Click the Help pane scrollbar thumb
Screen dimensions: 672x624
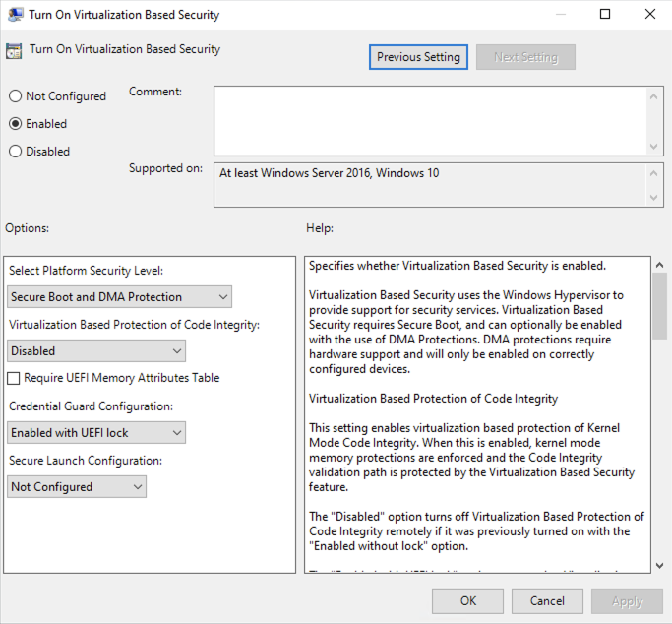(x=658, y=305)
